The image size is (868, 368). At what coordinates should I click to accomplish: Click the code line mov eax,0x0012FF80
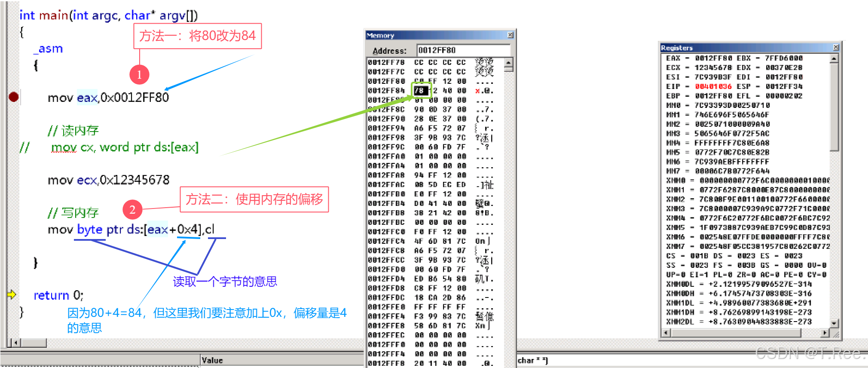click(108, 98)
